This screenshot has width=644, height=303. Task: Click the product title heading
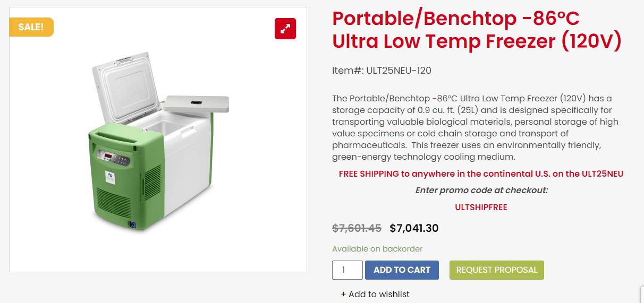click(477, 30)
